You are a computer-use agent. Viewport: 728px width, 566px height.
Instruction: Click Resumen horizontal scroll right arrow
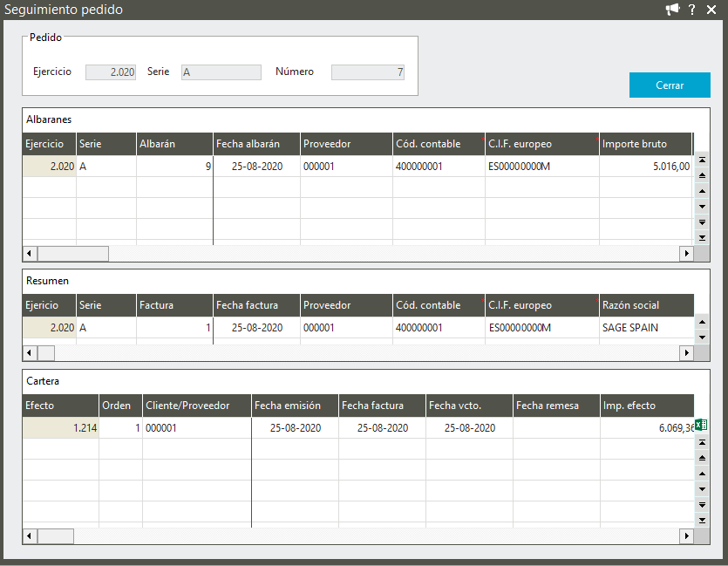686,353
